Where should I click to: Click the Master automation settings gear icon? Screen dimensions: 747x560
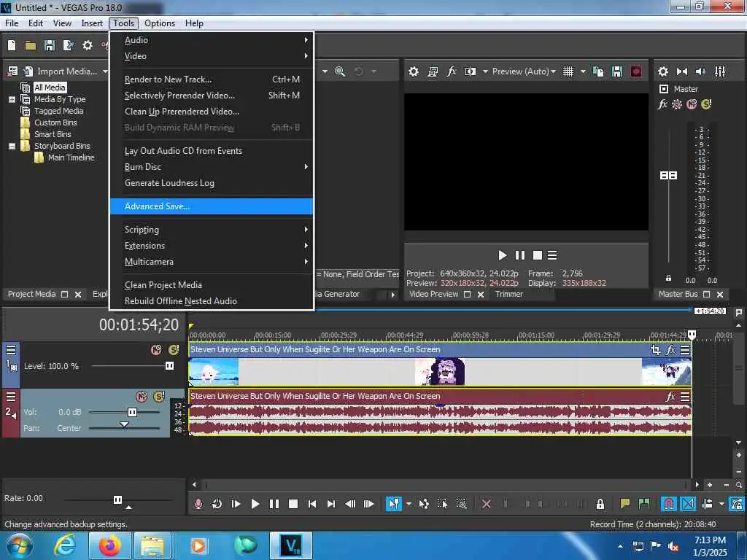pyautogui.click(x=677, y=104)
